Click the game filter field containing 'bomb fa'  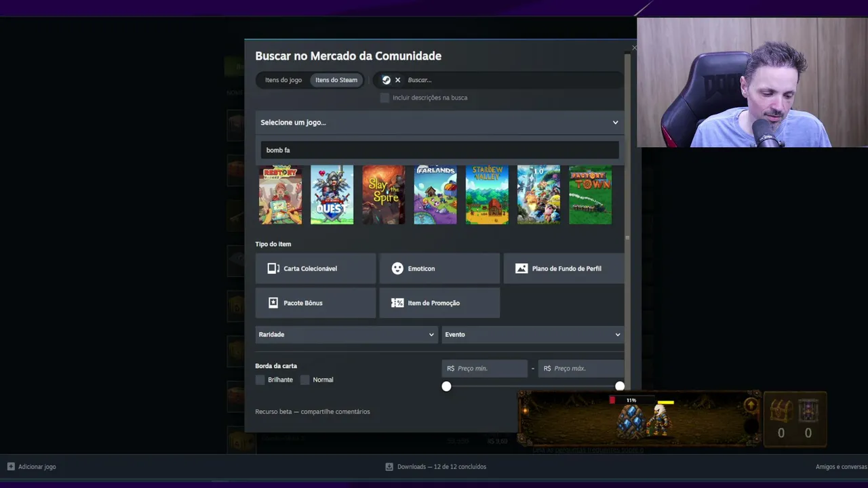tap(439, 150)
